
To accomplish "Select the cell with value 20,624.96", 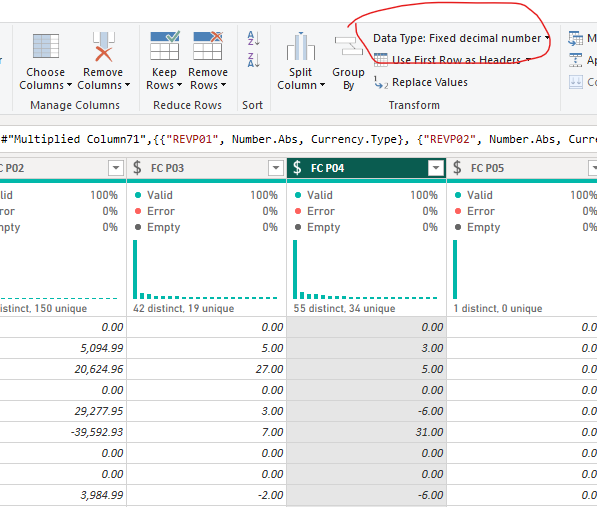I will (63, 369).
